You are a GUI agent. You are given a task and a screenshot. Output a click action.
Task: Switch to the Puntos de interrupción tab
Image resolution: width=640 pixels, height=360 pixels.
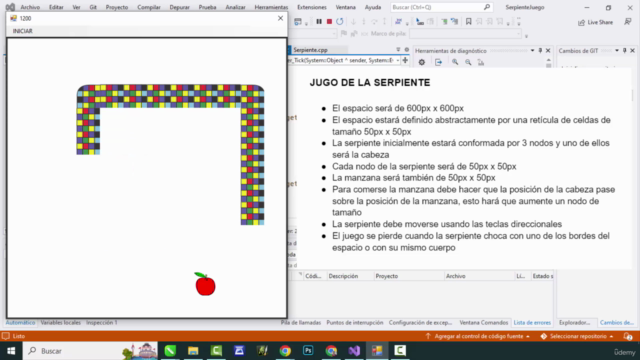[x=355, y=322]
